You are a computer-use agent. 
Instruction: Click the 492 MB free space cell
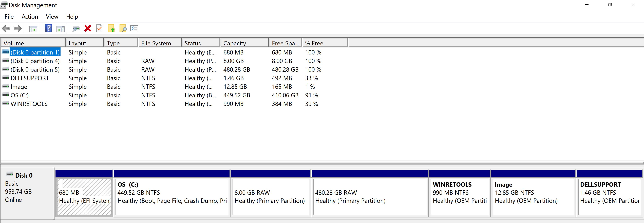282,78
